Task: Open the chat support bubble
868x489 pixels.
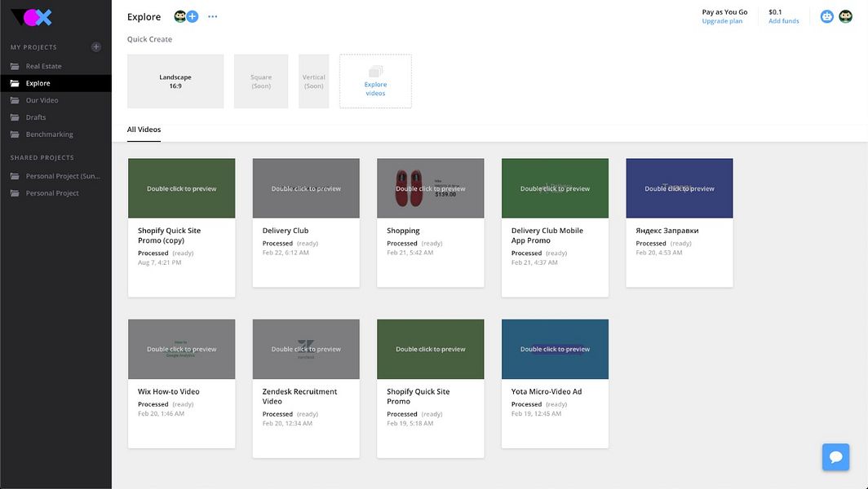Action: coord(836,457)
